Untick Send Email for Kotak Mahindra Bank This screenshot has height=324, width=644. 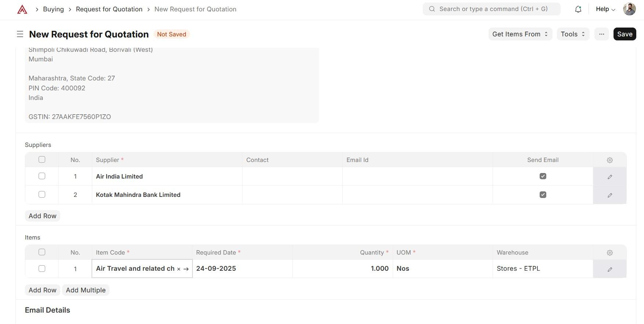543,195
